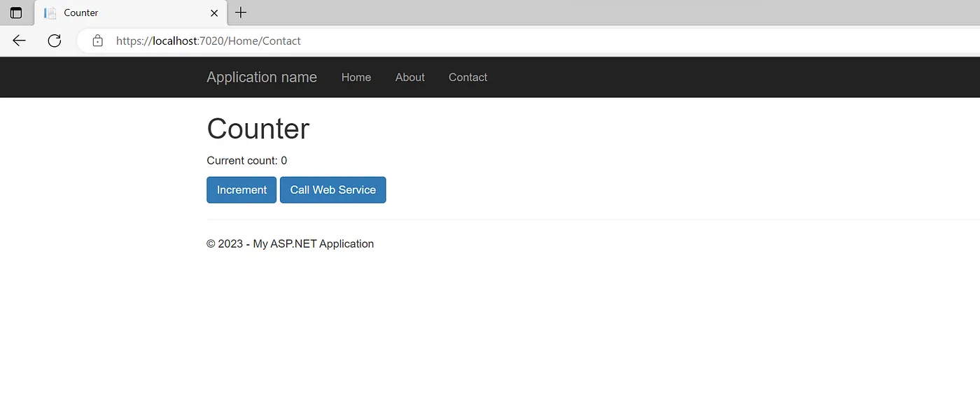980x407 pixels.
Task: Click the Counter page favicon in the tab
Action: 48,12
